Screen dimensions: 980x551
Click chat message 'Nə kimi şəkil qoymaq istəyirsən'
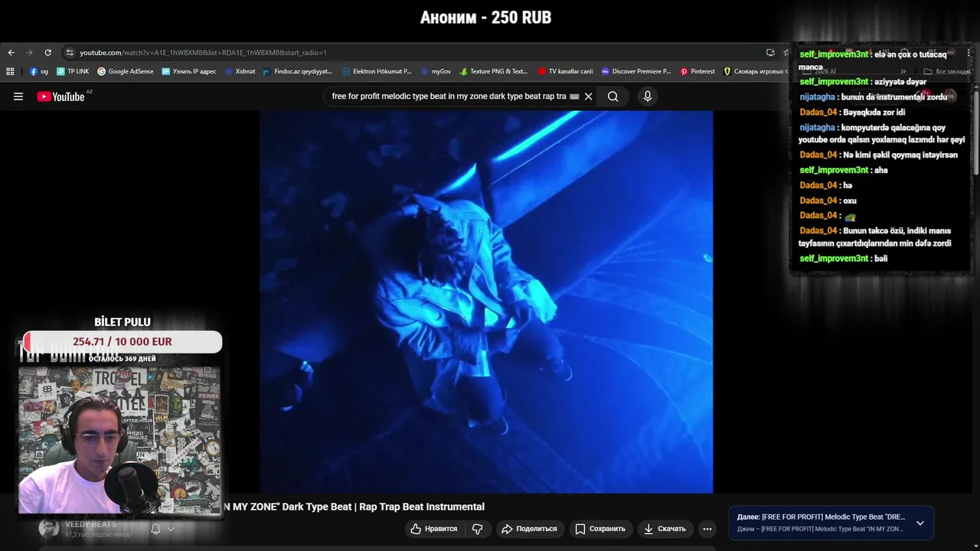900,155
